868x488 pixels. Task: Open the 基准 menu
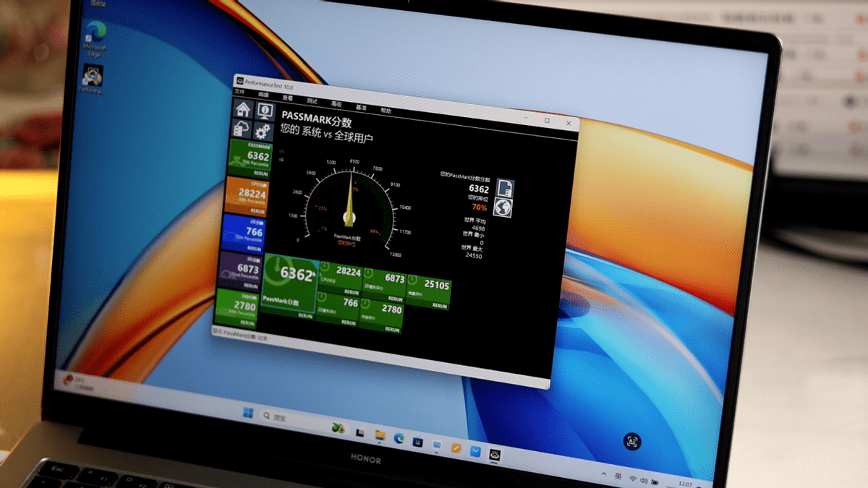[361, 107]
